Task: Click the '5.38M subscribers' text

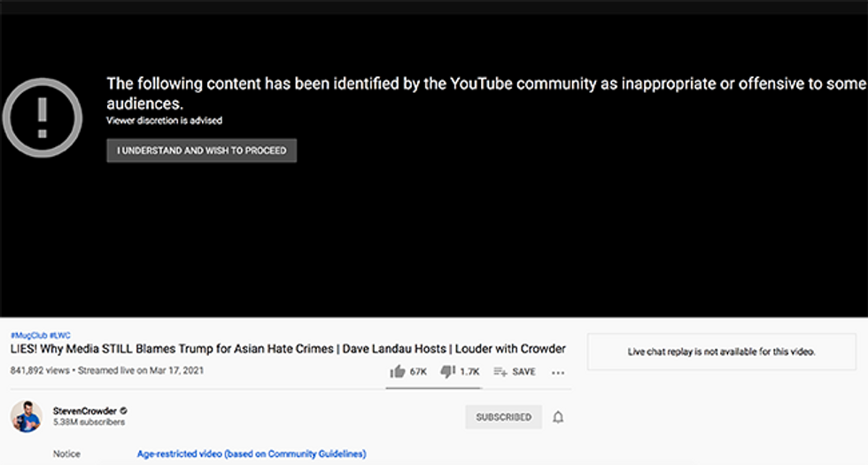Action: (x=89, y=422)
